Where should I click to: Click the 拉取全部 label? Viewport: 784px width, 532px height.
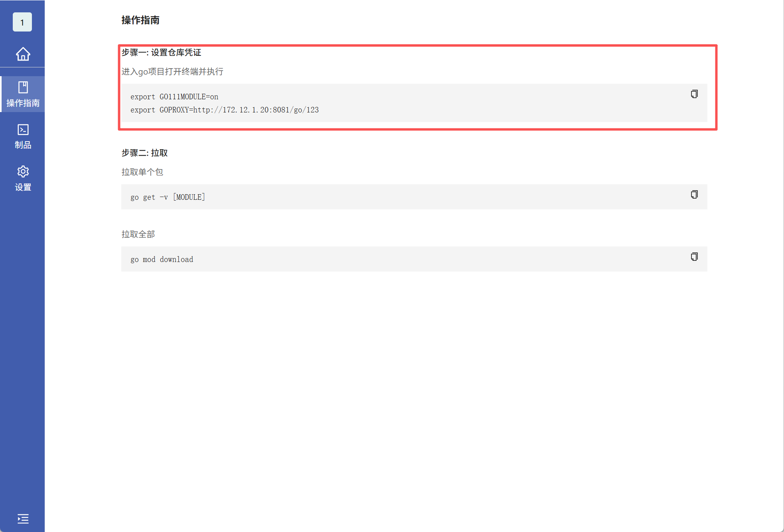pyautogui.click(x=138, y=234)
